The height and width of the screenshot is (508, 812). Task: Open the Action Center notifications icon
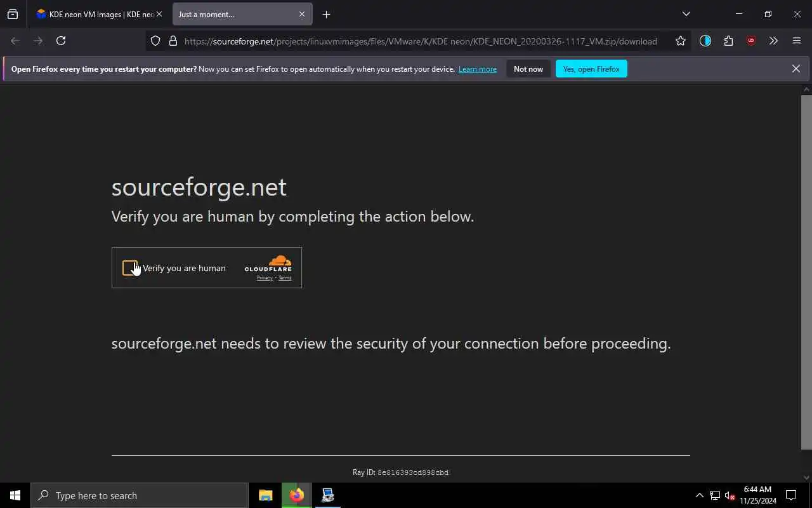(791, 495)
